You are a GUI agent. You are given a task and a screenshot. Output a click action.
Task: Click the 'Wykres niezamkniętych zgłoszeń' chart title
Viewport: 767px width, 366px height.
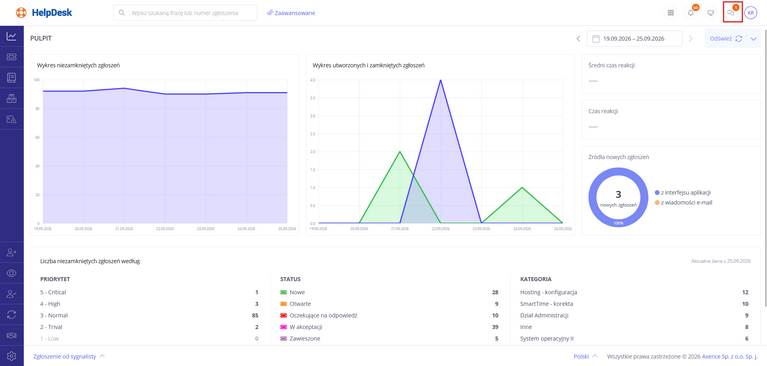tap(79, 65)
